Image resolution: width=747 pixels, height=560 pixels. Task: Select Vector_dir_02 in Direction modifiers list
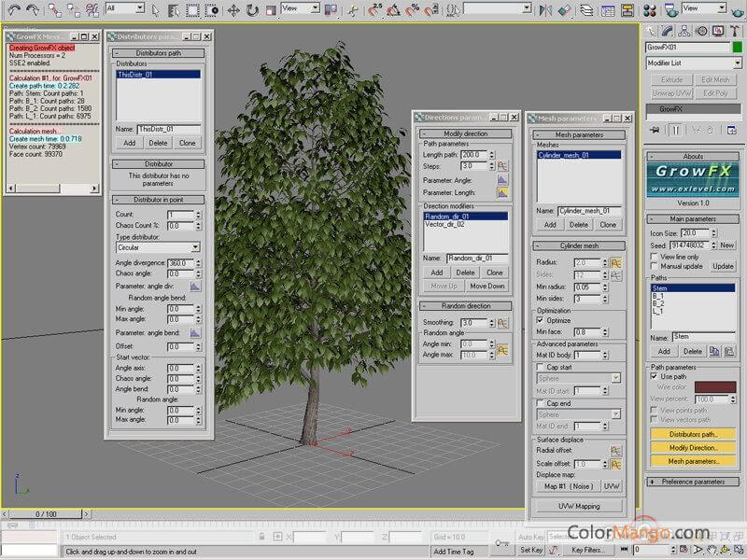pyautogui.click(x=444, y=225)
